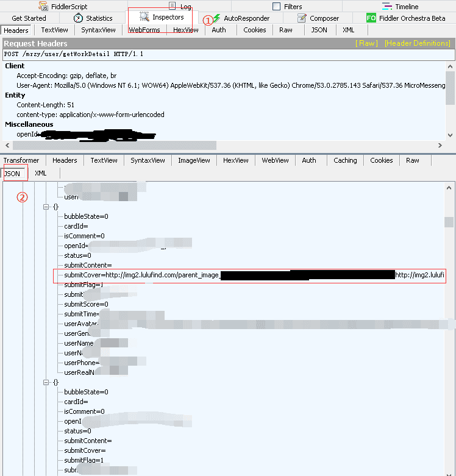Click the Inspectors magnifier icon
The height and width of the screenshot is (476, 456).
coord(144,18)
